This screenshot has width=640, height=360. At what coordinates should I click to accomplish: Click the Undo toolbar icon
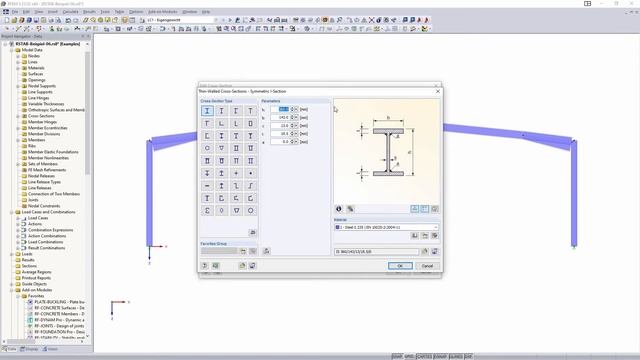coord(68,20)
